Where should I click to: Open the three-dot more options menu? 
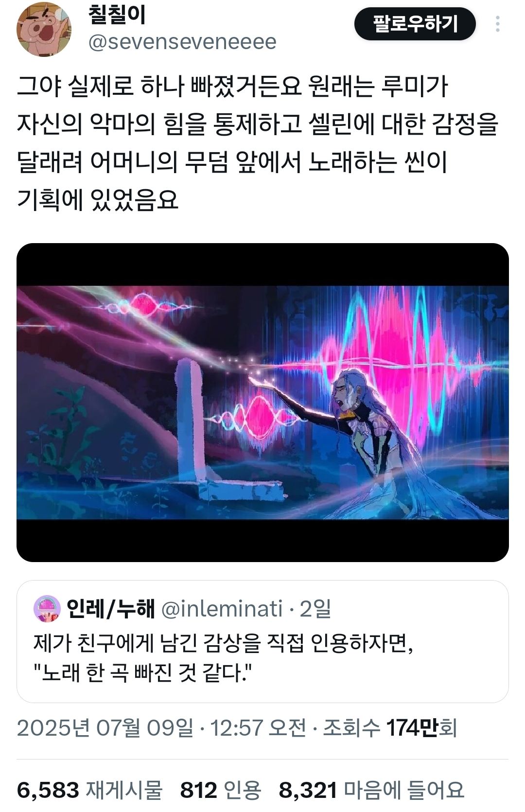497,24
